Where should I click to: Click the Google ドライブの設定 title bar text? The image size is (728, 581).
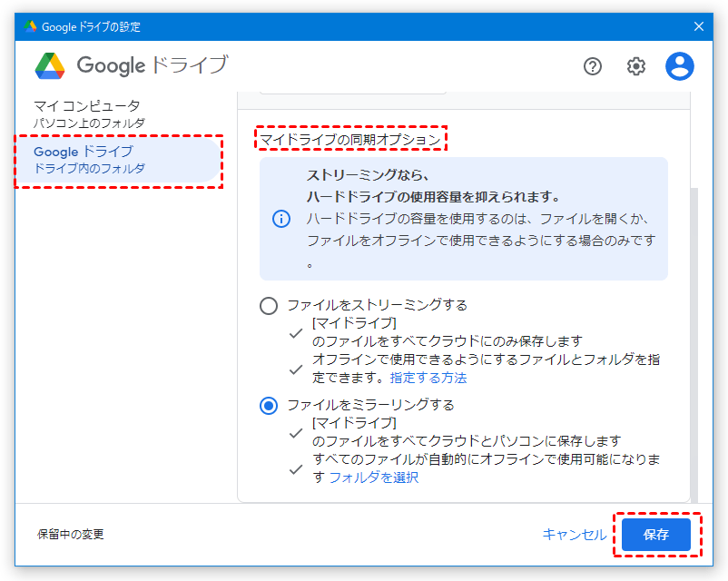click(91, 27)
